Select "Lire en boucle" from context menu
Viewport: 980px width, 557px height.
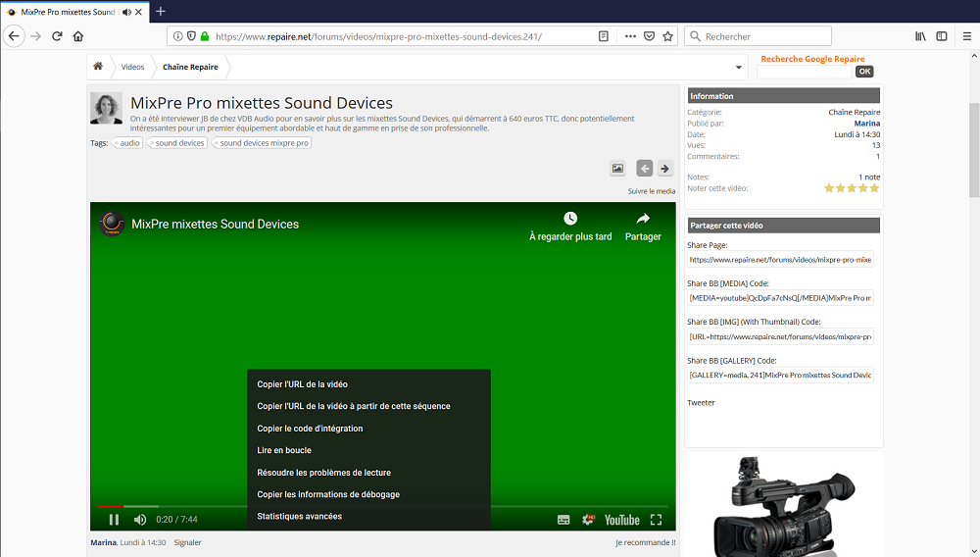(284, 450)
